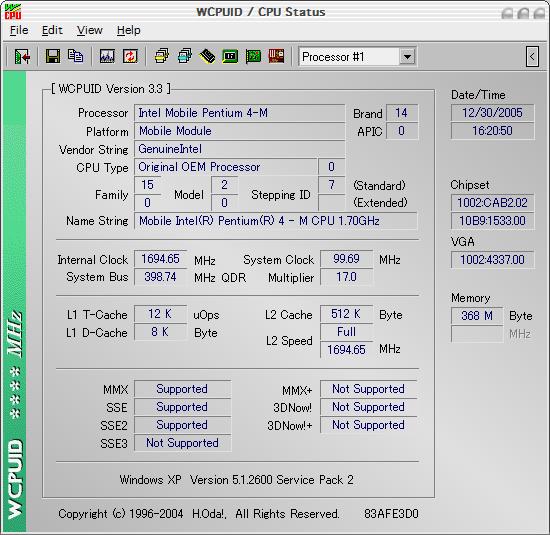Click the VGA value 1002:4337.00

(x=492, y=260)
